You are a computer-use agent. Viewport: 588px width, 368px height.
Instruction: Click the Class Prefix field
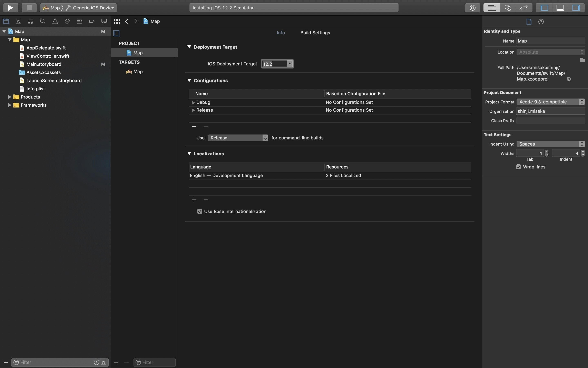tap(550, 121)
